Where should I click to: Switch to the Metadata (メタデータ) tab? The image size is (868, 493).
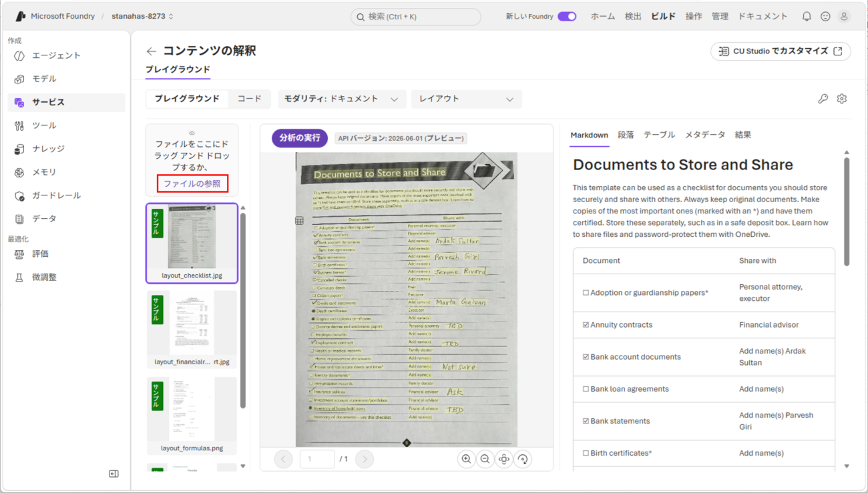click(705, 135)
